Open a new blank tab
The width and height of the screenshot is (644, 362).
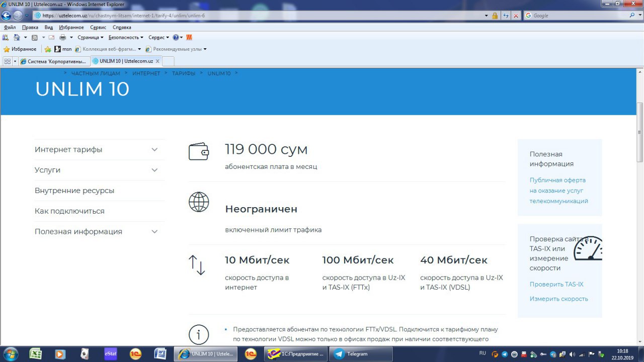coord(168,61)
